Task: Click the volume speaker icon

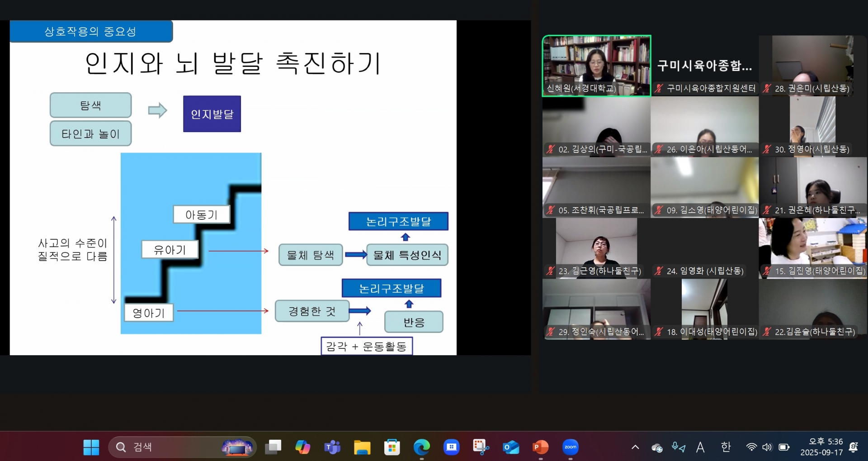Action: coord(767,447)
